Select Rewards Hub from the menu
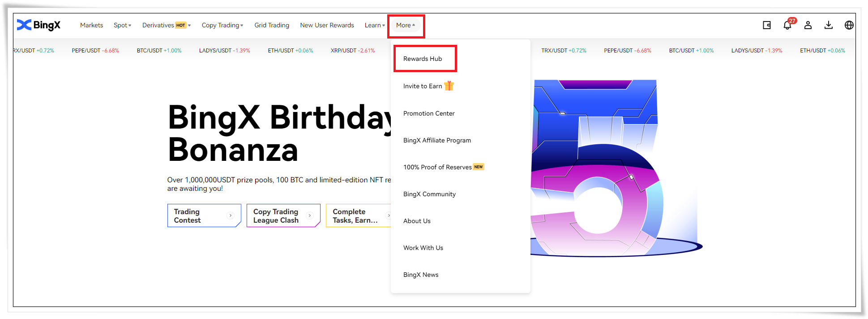 423,59
